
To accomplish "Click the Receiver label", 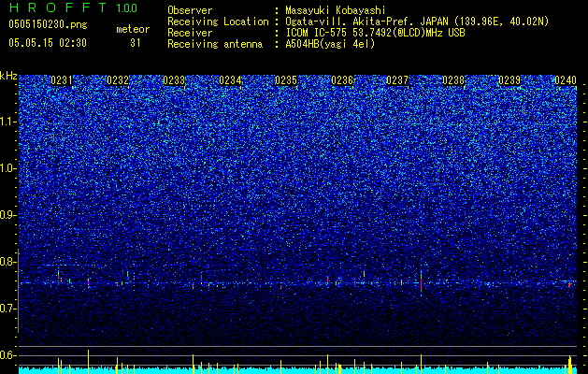I will pos(190,33).
